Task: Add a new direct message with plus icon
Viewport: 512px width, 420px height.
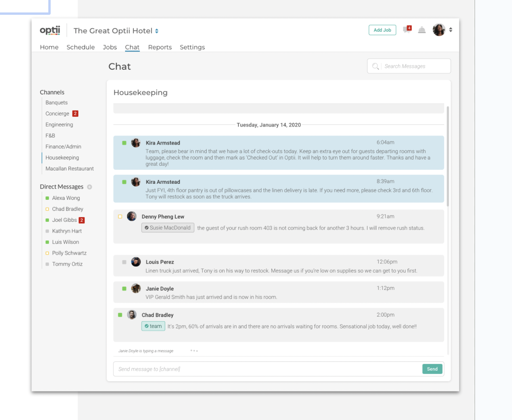Action: click(89, 187)
